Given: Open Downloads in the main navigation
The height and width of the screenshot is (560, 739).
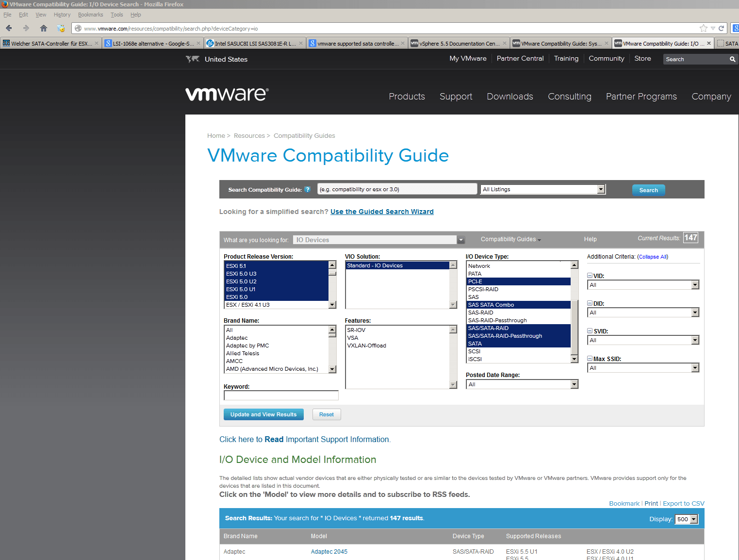Looking at the screenshot, I should (x=510, y=97).
